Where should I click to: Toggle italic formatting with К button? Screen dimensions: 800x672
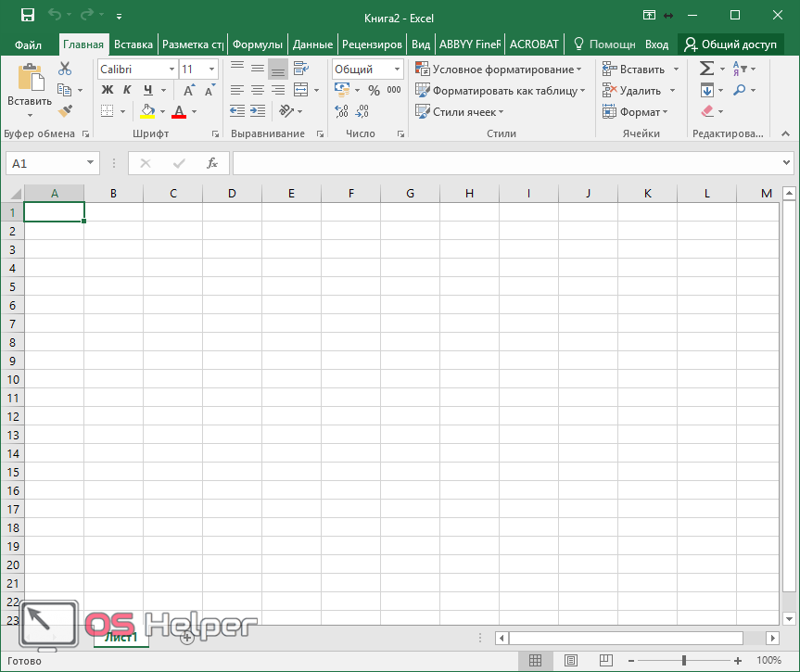click(x=127, y=90)
